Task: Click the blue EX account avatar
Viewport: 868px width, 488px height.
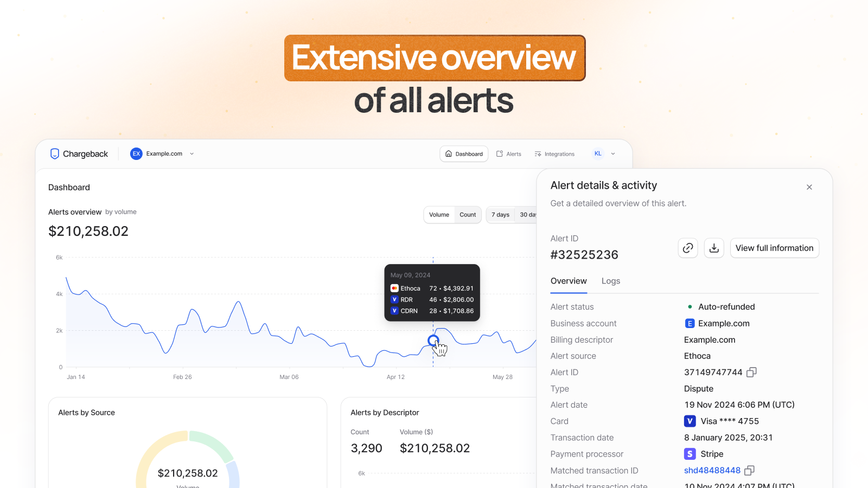Action: 136,154
